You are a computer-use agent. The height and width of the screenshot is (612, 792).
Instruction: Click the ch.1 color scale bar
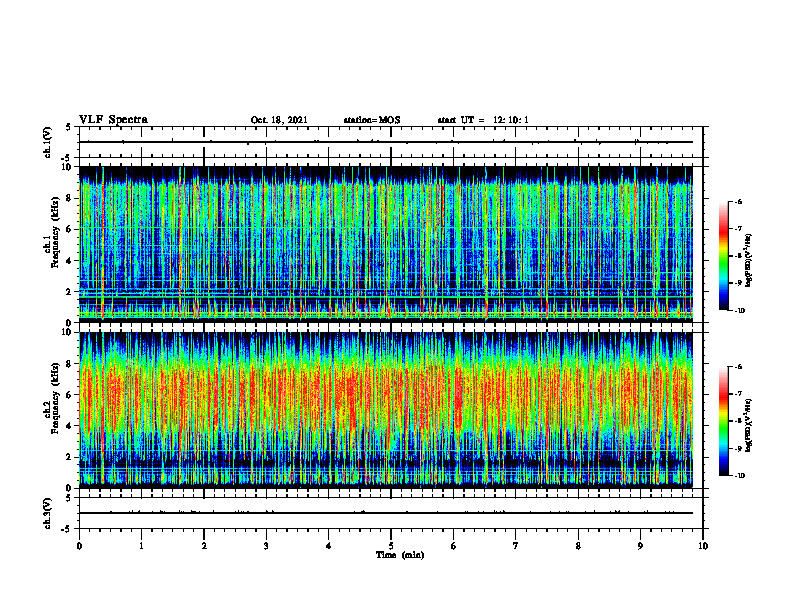pos(724,256)
